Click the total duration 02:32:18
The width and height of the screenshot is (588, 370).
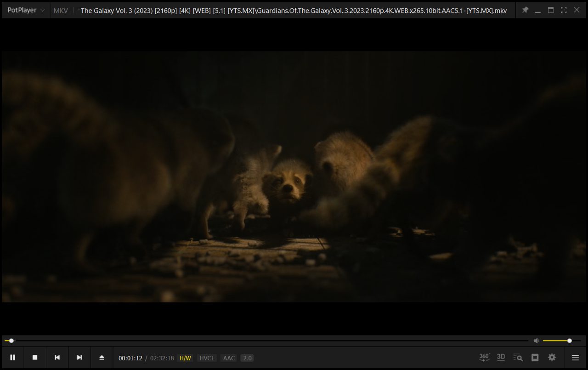(162, 358)
